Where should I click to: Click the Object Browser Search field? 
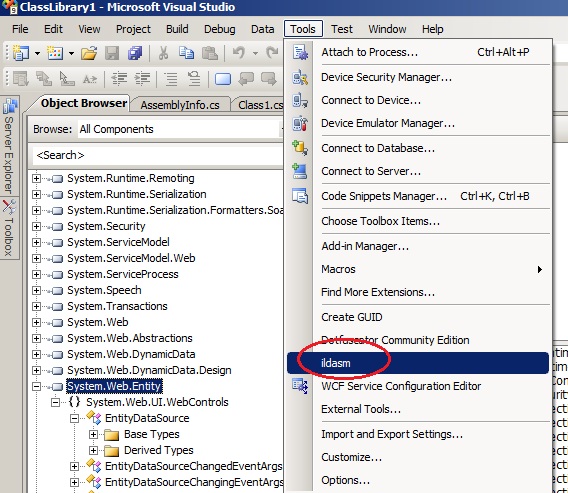pos(158,155)
